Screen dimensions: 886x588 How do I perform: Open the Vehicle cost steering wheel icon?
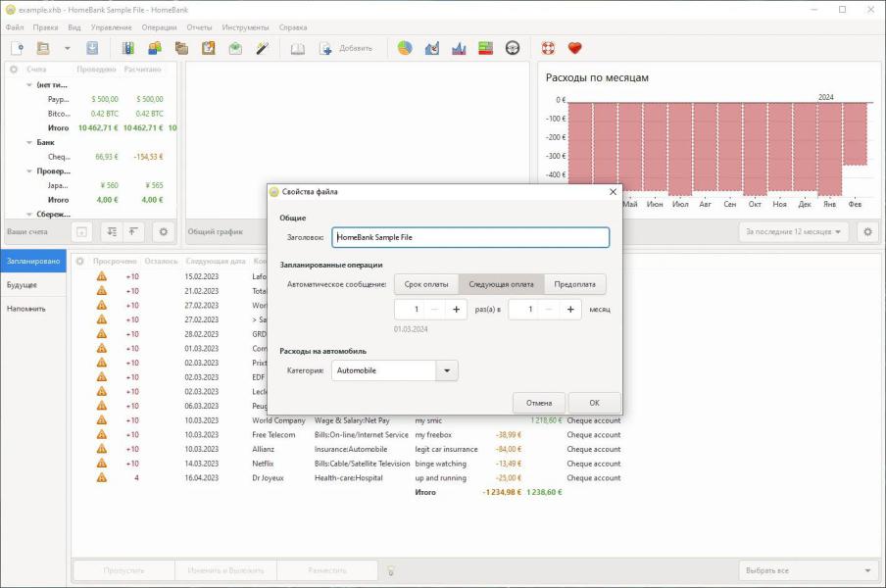513,49
